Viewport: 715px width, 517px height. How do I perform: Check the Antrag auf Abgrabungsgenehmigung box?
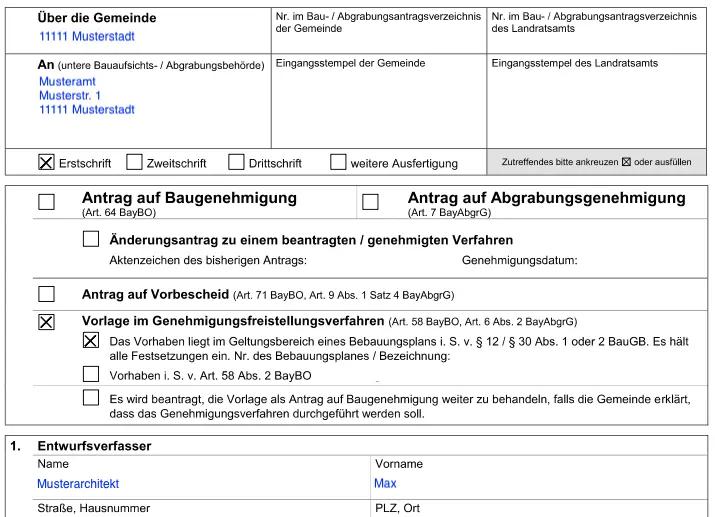370,202
